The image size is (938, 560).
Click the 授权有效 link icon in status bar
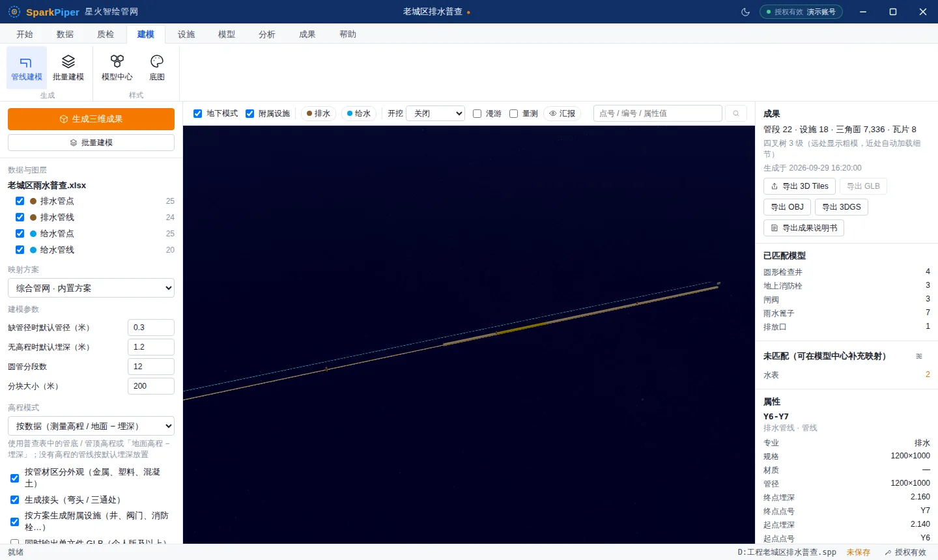(x=888, y=552)
